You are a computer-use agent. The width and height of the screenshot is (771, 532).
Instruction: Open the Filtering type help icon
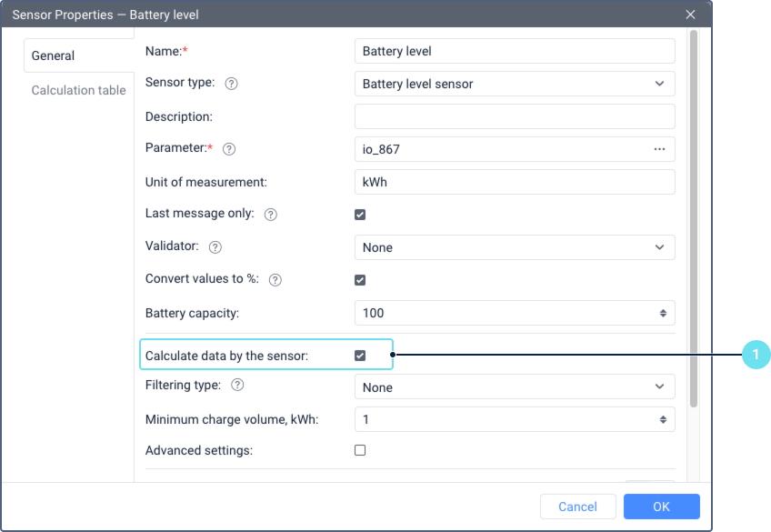coord(237,385)
